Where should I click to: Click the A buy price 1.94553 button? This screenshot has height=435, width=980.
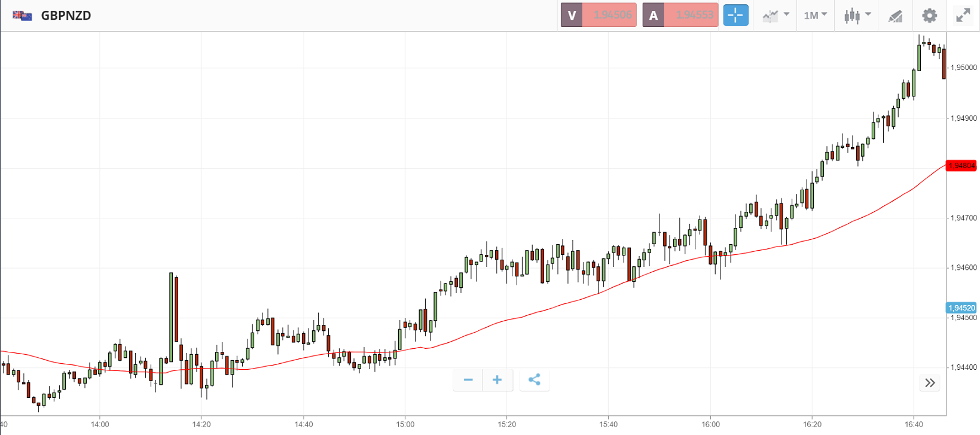point(680,15)
